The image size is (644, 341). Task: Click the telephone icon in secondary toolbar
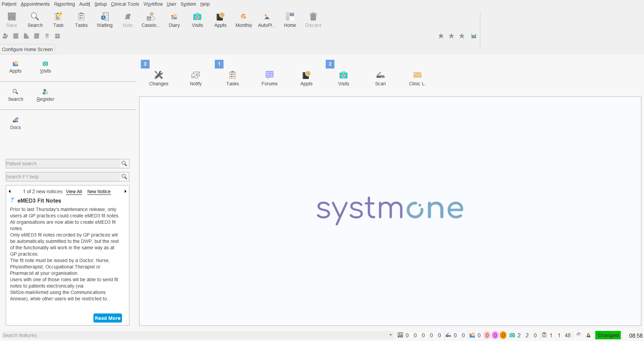tap(57, 36)
